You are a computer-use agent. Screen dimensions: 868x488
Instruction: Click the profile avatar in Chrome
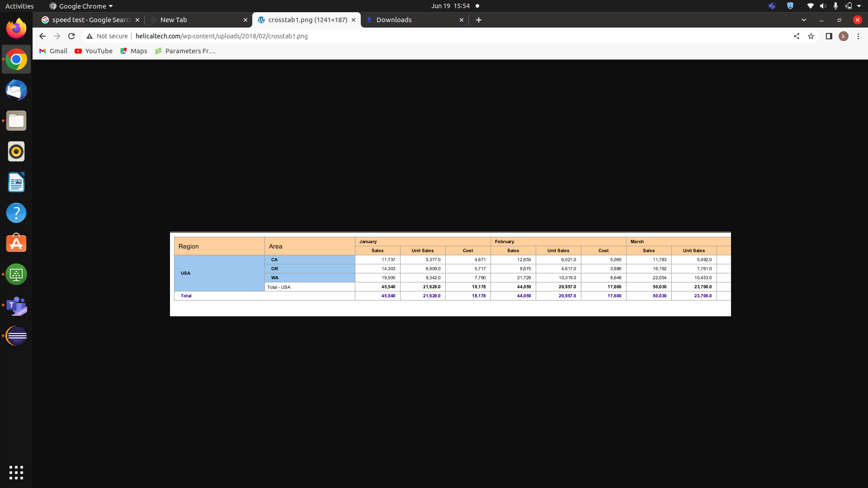[x=844, y=36]
